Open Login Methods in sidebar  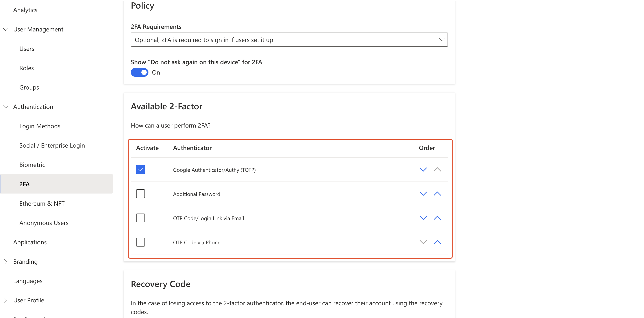pyautogui.click(x=40, y=126)
